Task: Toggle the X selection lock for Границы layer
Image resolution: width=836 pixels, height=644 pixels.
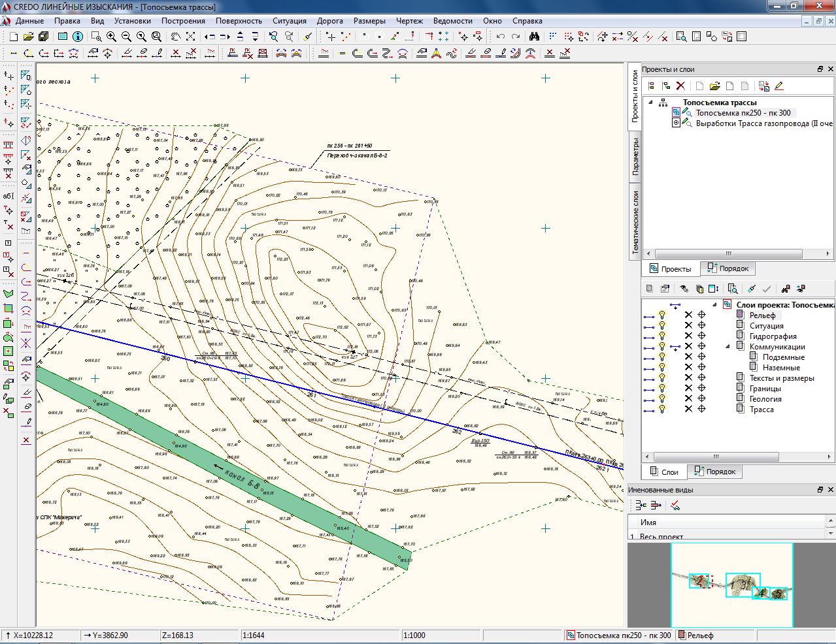Action: [688, 388]
